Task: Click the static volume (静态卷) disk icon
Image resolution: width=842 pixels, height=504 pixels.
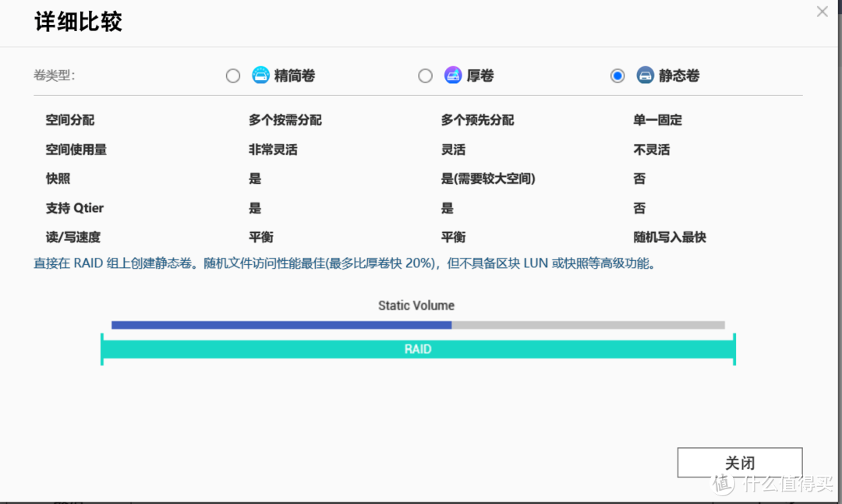Action: [x=645, y=76]
